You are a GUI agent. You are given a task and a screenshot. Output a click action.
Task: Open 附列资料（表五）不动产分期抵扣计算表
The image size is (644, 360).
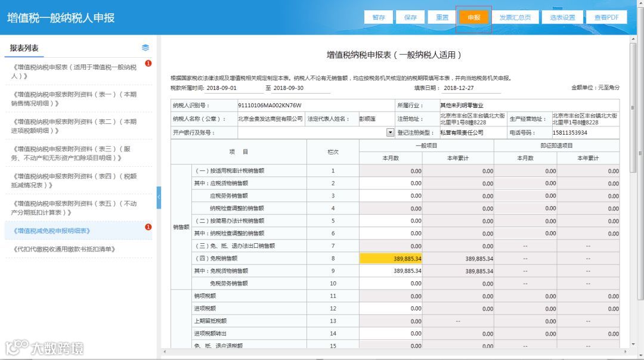coord(74,207)
